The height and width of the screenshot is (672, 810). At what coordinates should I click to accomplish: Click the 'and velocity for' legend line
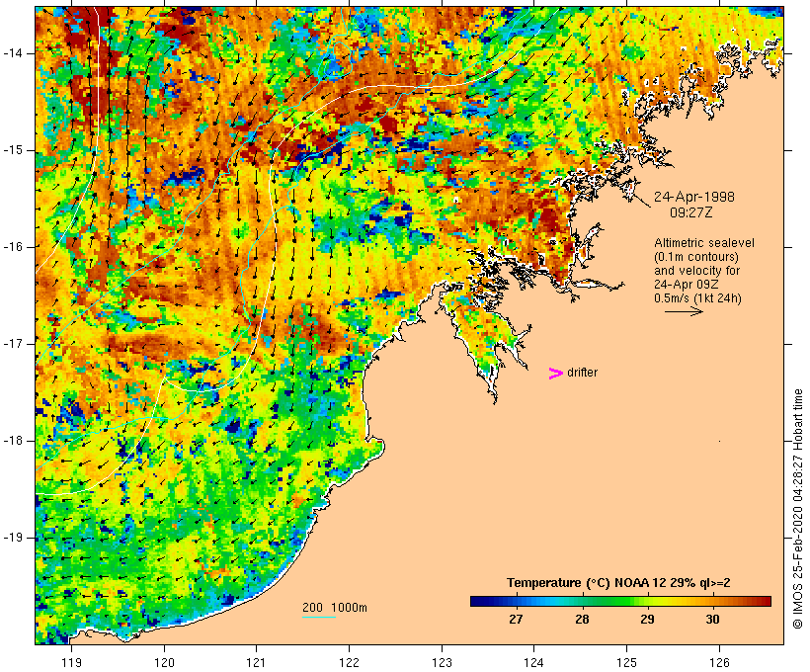pos(696,271)
